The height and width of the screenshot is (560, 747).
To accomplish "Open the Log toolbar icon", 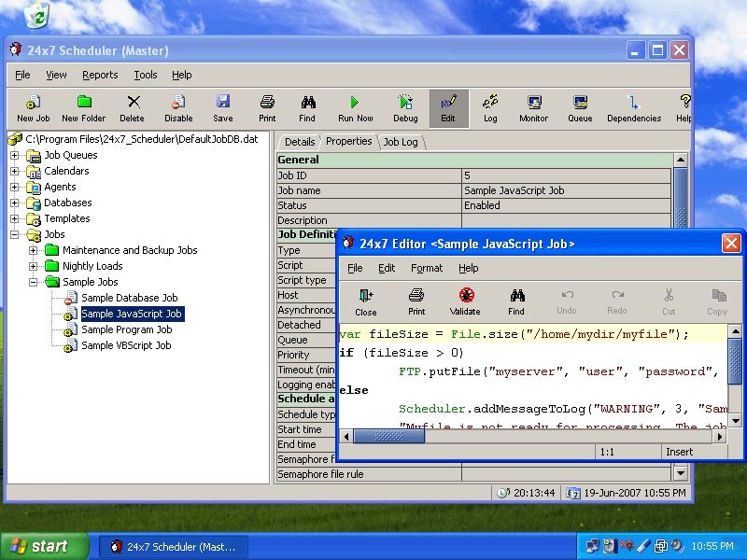I will click(x=490, y=108).
